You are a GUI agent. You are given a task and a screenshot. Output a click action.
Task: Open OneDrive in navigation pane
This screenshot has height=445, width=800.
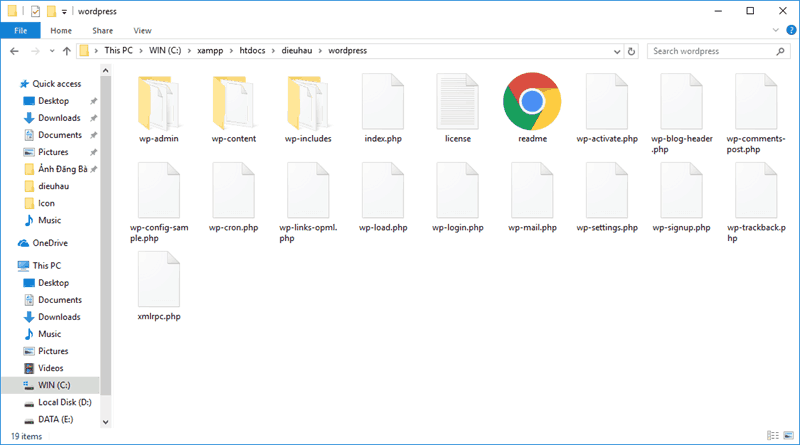point(50,243)
